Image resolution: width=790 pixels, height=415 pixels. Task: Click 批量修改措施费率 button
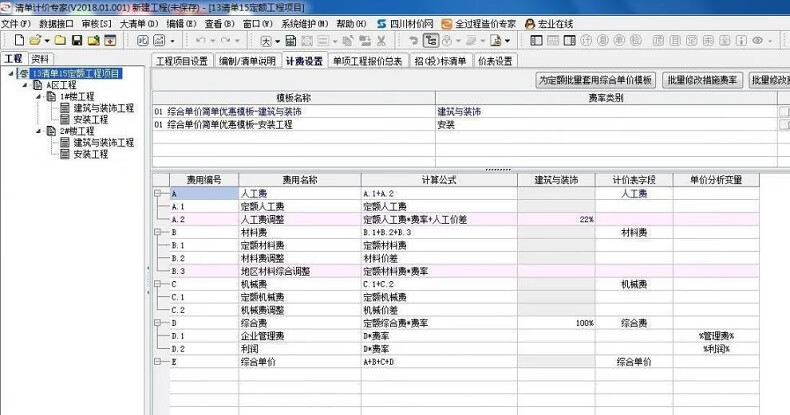coord(702,80)
